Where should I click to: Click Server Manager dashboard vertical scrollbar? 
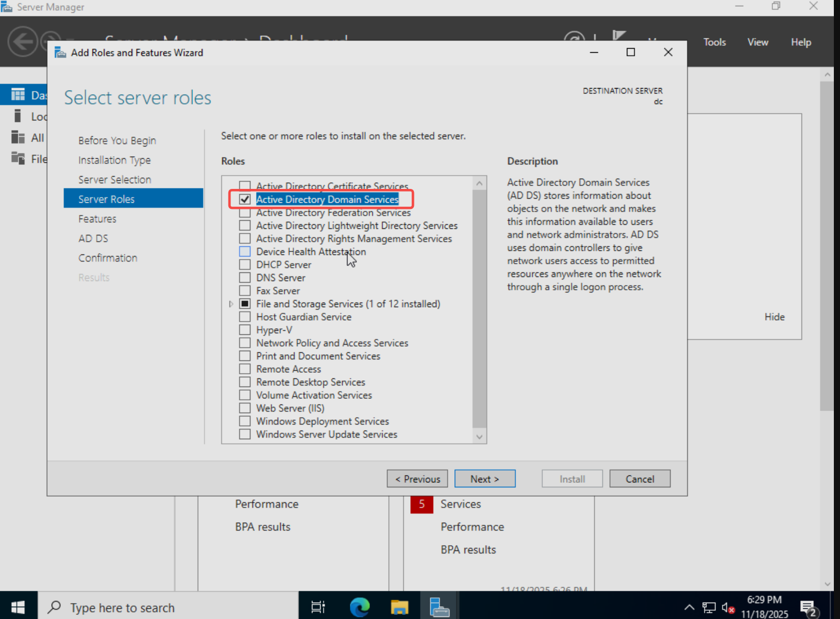point(827,246)
